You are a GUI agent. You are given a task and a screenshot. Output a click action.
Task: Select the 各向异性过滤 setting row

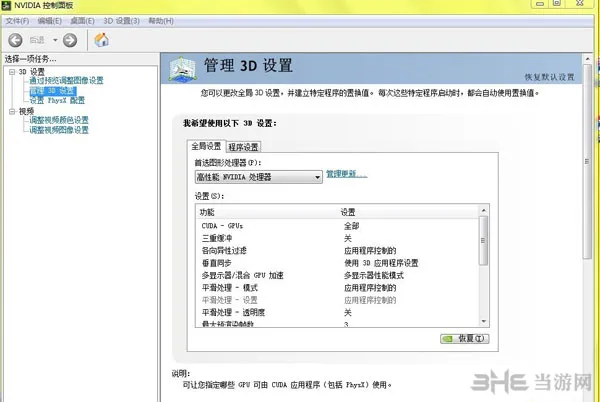click(x=338, y=251)
